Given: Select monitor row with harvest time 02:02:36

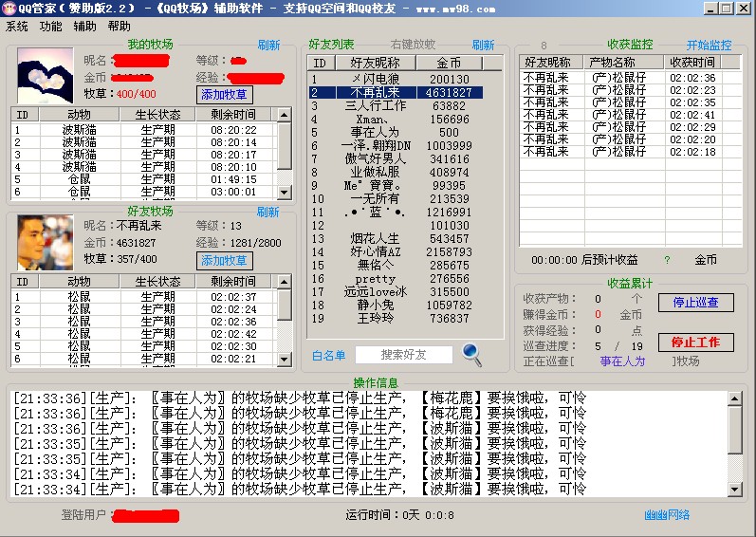Looking at the screenshot, I should [x=630, y=78].
